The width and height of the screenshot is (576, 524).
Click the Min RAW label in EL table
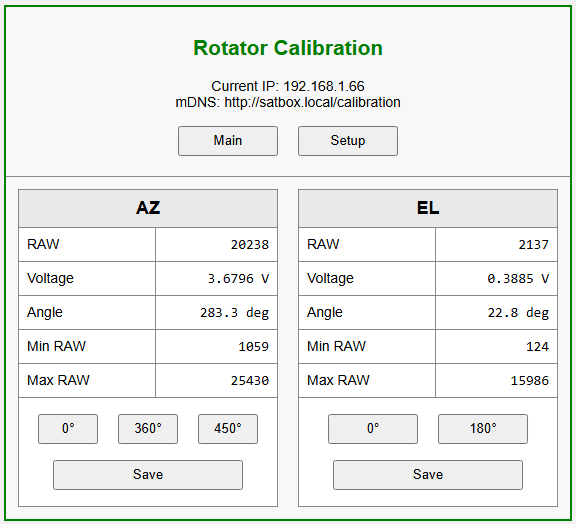click(336, 346)
